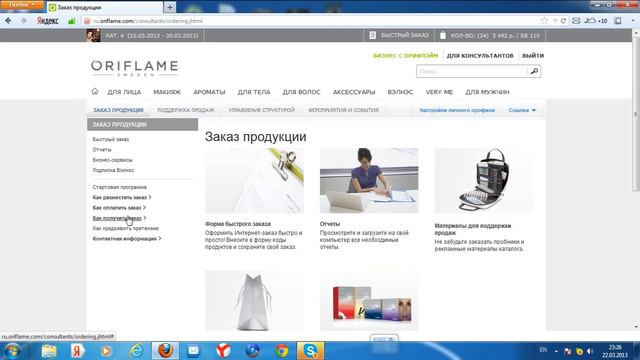Select the Заказ продукции browser tab
The image size is (640, 360).
[105, 7]
